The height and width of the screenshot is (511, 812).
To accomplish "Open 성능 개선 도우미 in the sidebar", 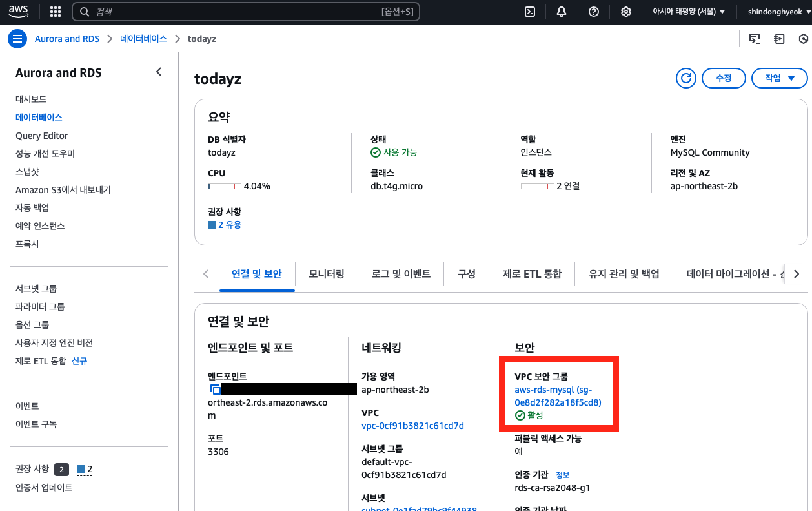I will click(45, 154).
